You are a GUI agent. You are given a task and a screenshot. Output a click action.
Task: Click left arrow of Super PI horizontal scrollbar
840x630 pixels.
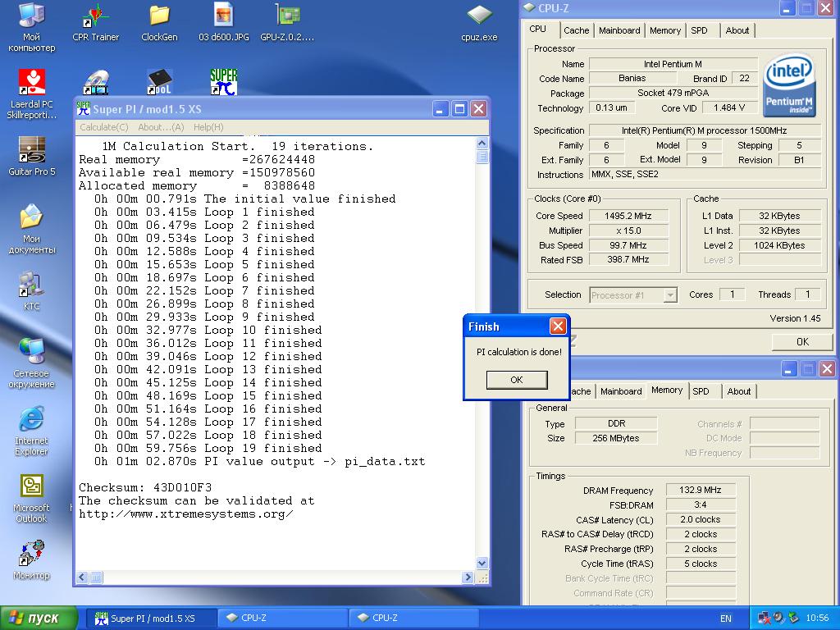point(82,577)
